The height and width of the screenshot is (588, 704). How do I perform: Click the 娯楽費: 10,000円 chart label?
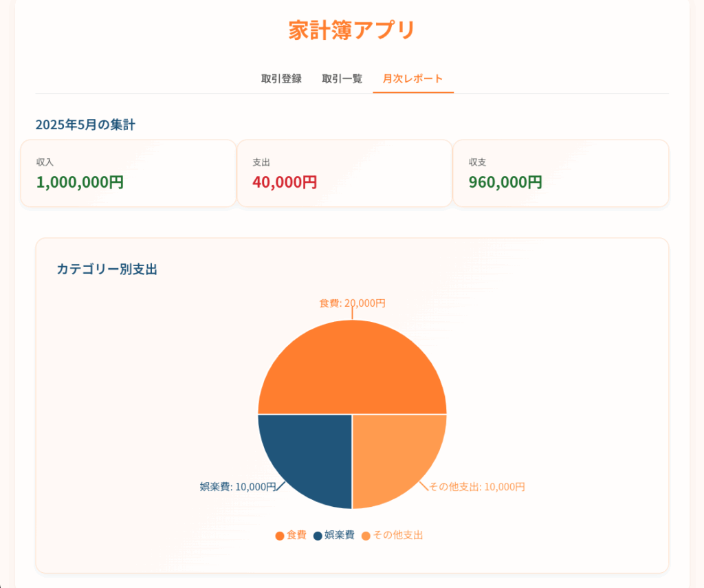(x=238, y=487)
